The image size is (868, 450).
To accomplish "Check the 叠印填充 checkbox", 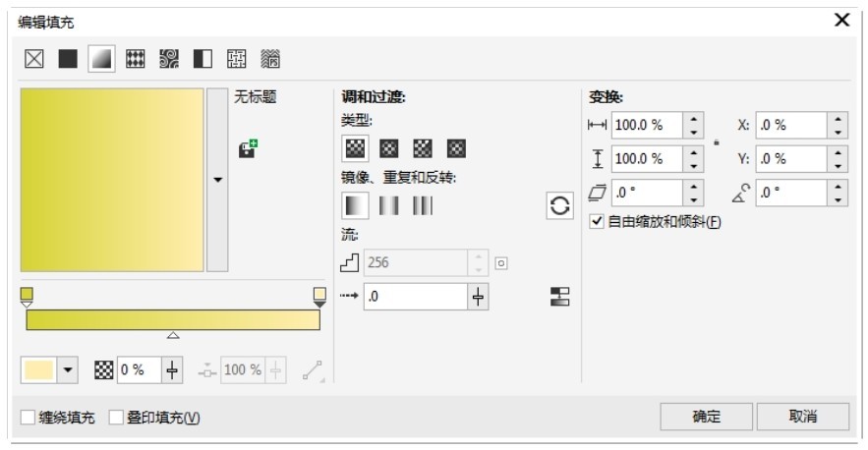I will pyautogui.click(x=116, y=417).
